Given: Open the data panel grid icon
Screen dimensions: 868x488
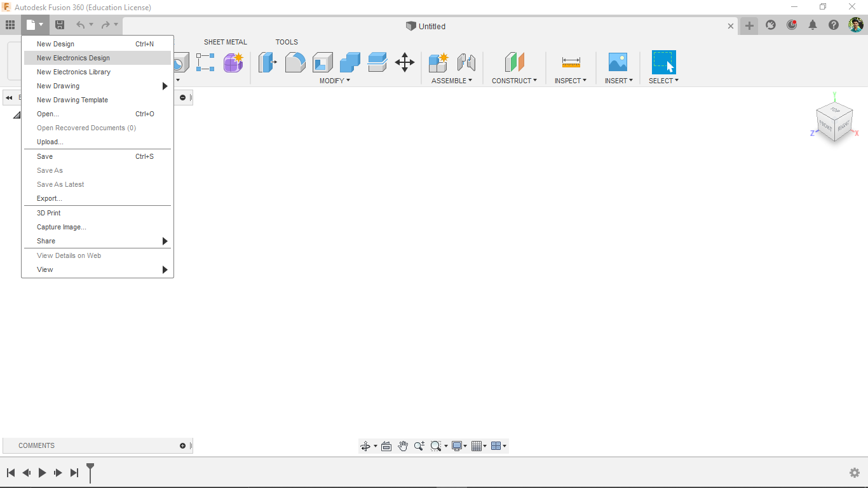Looking at the screenshot, I should (x=10, y=25).
